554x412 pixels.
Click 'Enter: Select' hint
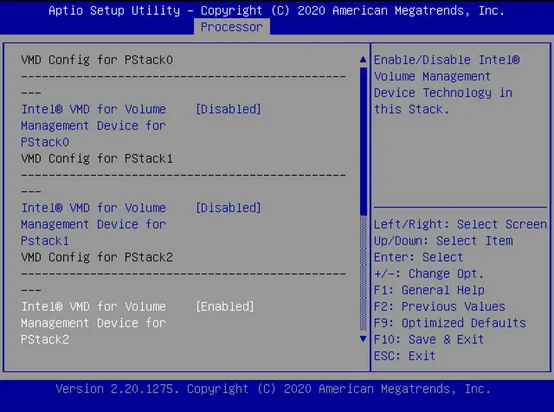(x=418, y=257)
